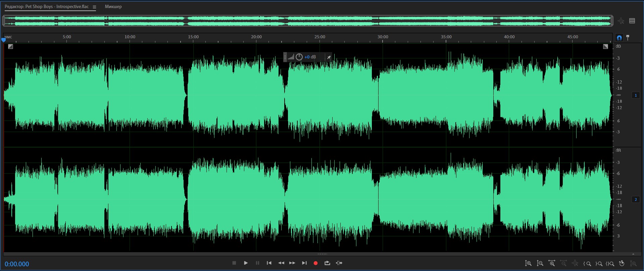Click the Fast Forward button
The height and width of the screenshot is (271, 644).
click(x=292, y=263)
